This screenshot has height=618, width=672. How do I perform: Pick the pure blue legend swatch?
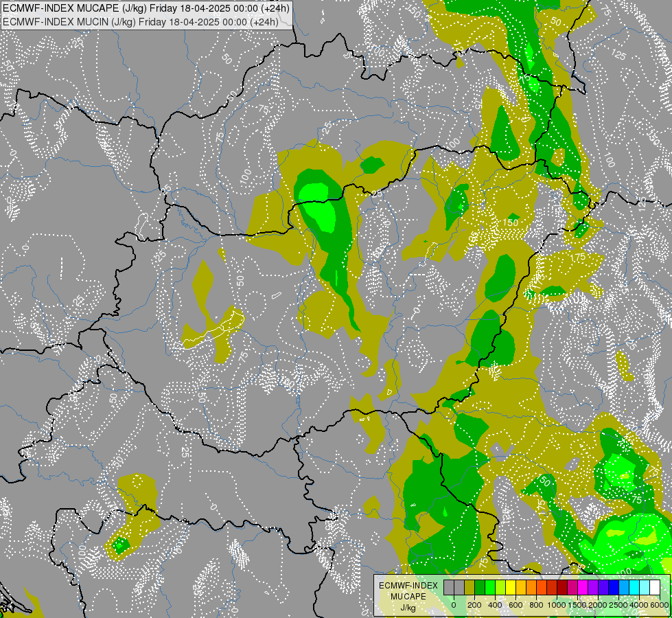614,587
